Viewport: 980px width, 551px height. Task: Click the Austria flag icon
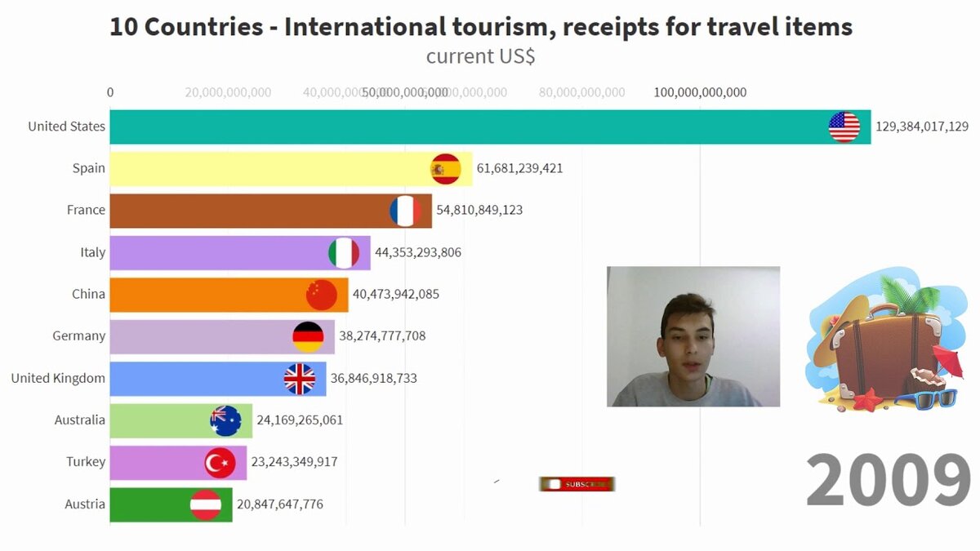pos(206,505)
